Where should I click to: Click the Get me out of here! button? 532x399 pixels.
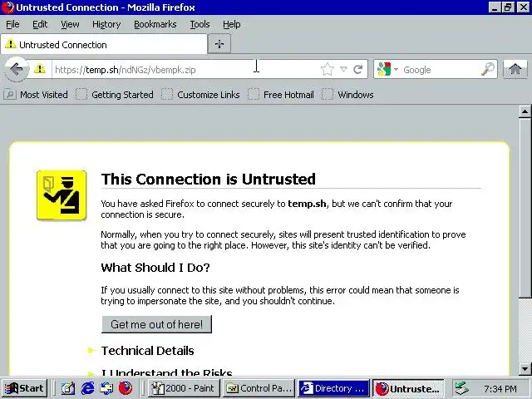click(x=156, y=324)
